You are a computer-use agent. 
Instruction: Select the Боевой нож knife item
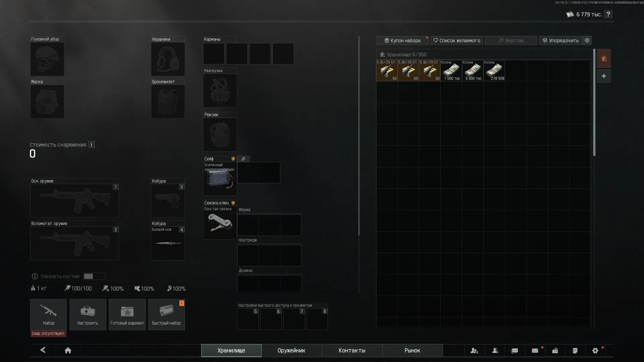(x=168, y=243)
